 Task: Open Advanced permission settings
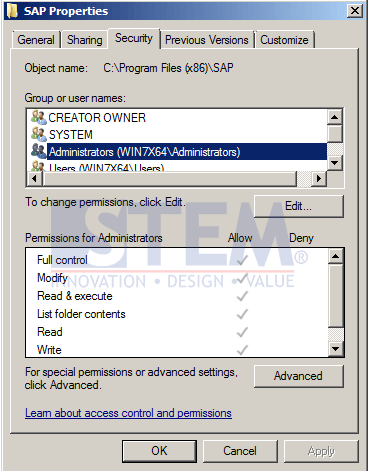point(298,376)
